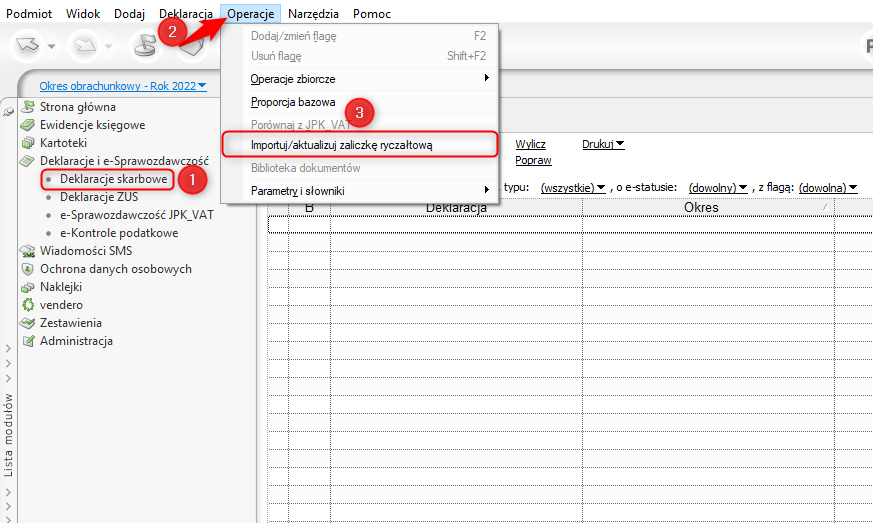Click the Kartoteki icon
The image size is (873, 523).
tap(28, 143)
